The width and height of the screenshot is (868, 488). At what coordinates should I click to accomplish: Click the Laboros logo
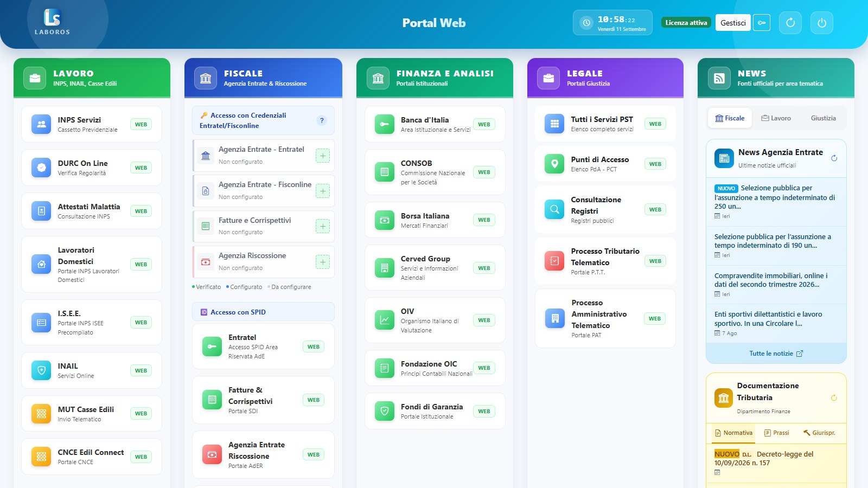[53, 22]
